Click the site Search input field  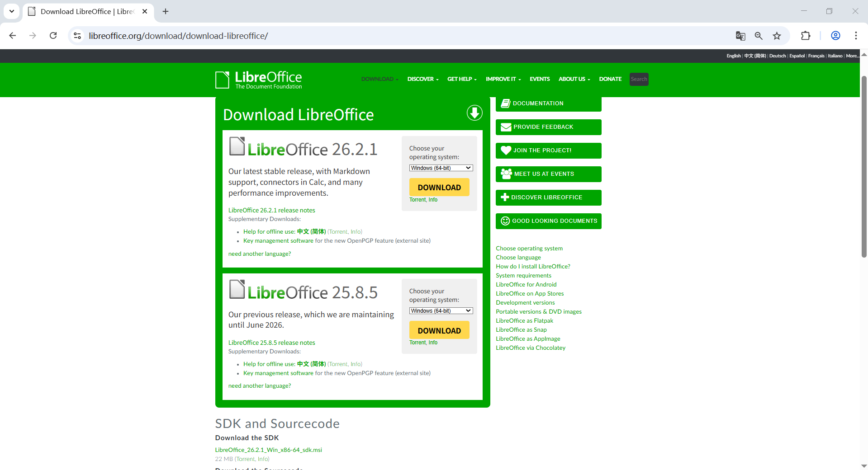tap(639, 79)
